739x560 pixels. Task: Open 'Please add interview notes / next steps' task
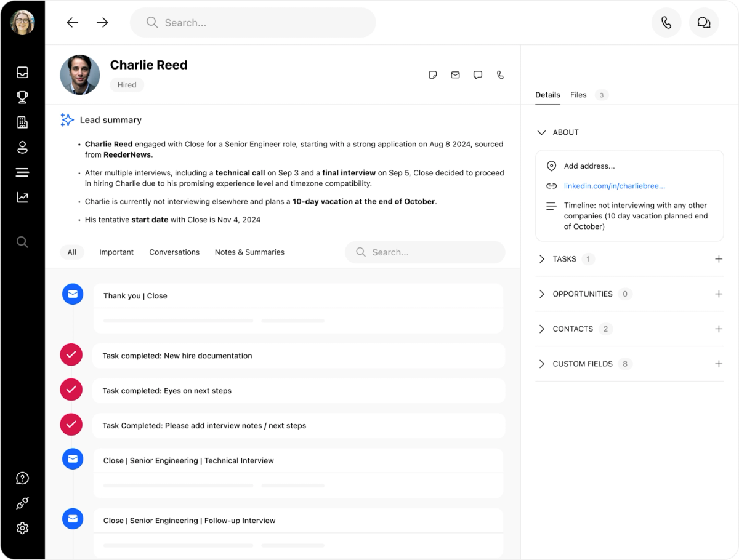299,426
